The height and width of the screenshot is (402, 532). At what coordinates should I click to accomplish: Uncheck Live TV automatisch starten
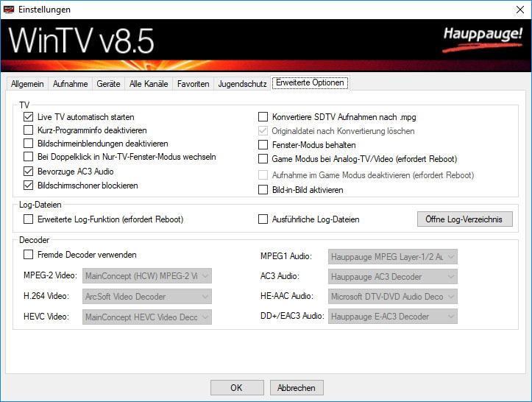click(x=28, y=117)
